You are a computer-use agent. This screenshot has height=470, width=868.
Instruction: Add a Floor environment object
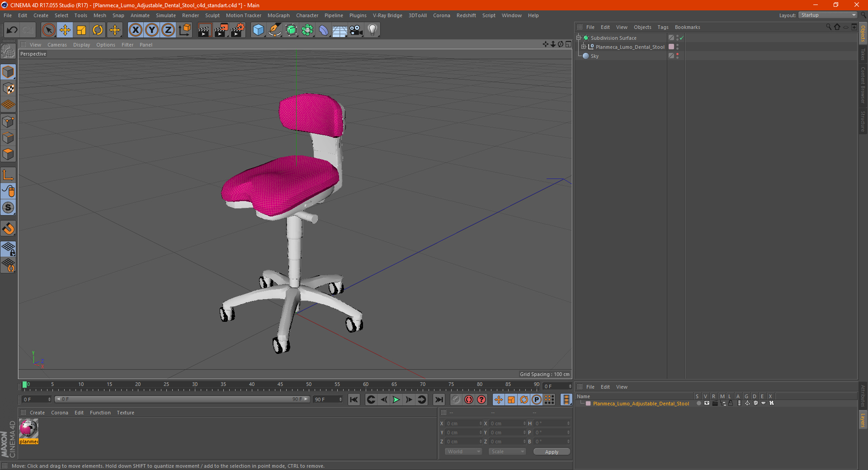pyautogui.click(x=340, y=30)
